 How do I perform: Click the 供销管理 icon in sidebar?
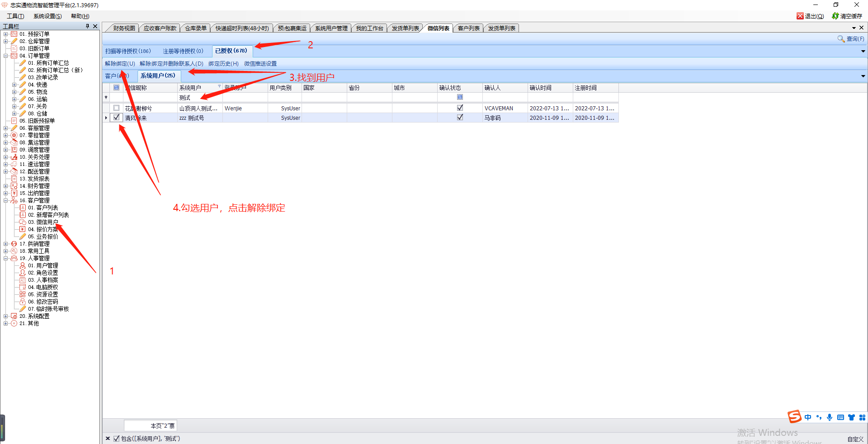point(14,244)
